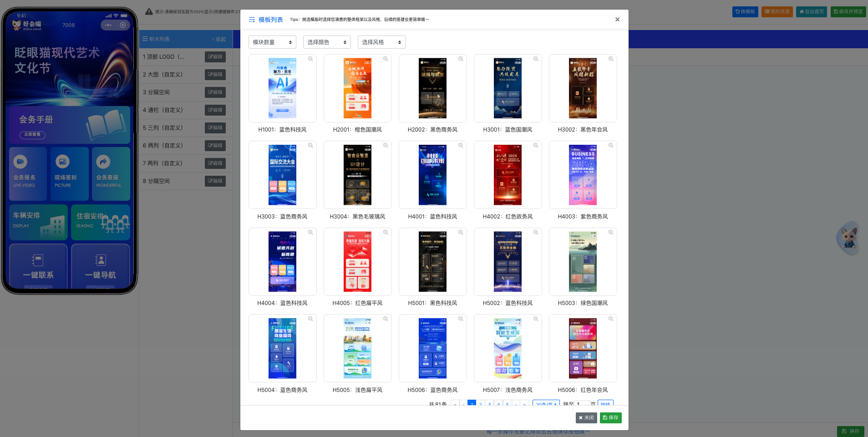The image size is (868, 437).
Task: Open zoom preview for H4002 红色政务风
Action: pyautogui.click(x=536, y=146)
